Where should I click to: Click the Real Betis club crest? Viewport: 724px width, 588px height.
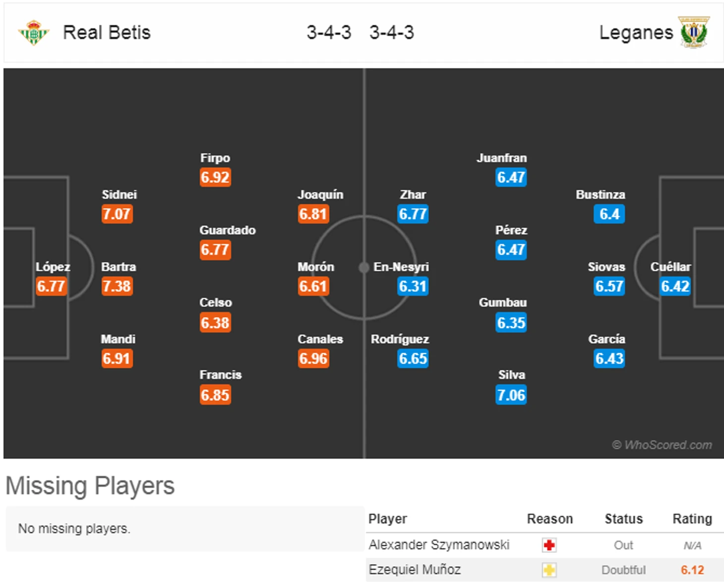[34, 33]
